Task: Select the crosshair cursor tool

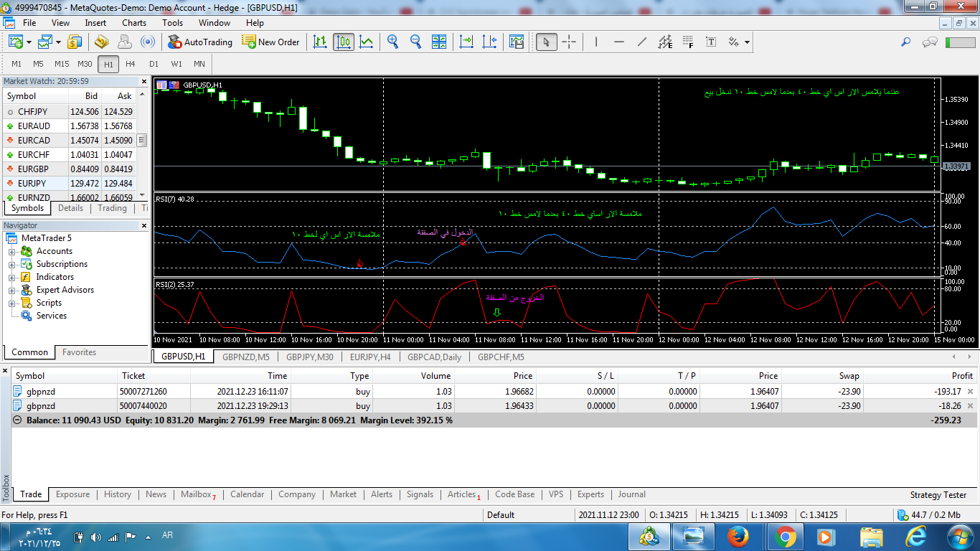Action: [569, 42]
